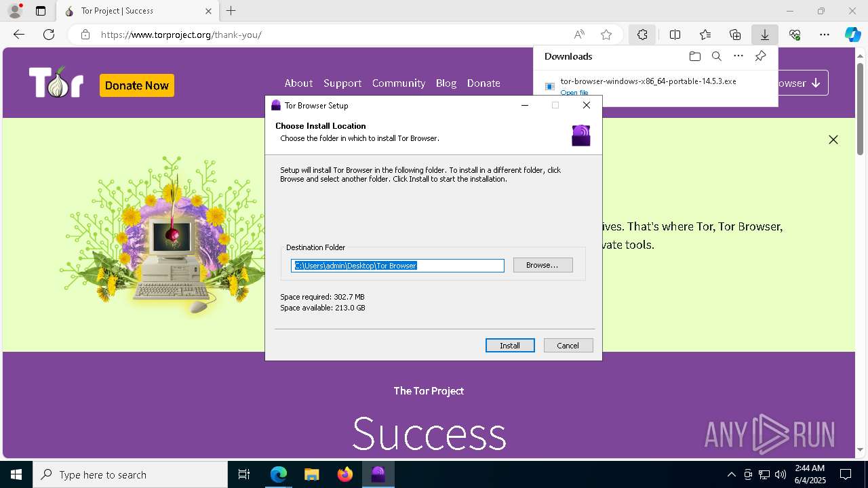Add this page to favorites
868x488 pixels.
tap(606, 35)
